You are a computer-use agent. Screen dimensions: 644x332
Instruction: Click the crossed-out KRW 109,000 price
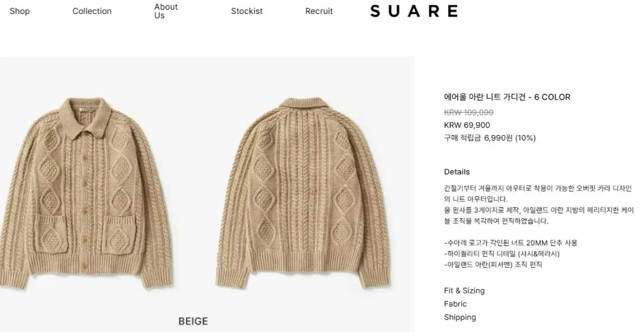coord(469,112)
